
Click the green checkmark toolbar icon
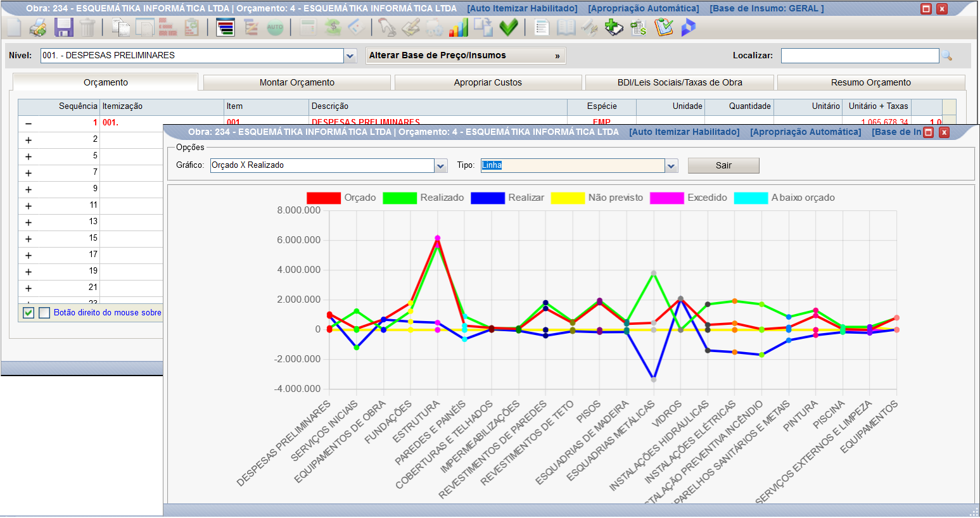pos(509,27)
